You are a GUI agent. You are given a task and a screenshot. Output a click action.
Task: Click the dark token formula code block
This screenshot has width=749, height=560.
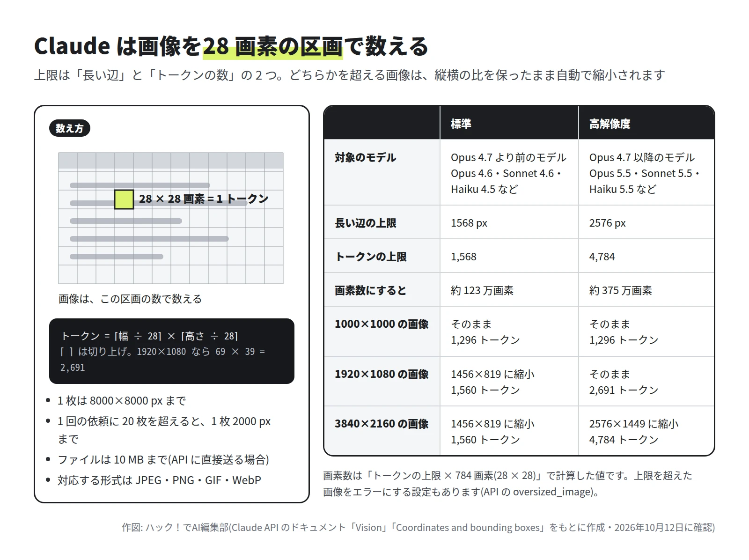(x=172, y=351)
